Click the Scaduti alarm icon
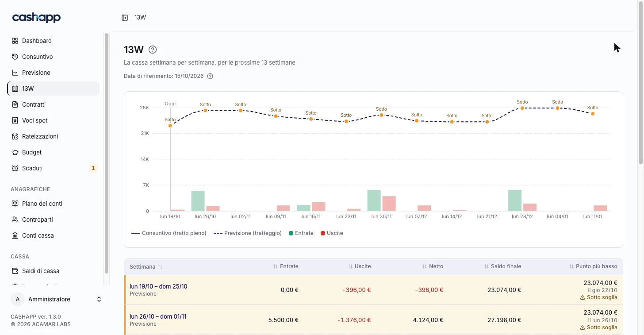The width and height of the screenshot is (644, 335). [x=15, y=168]
